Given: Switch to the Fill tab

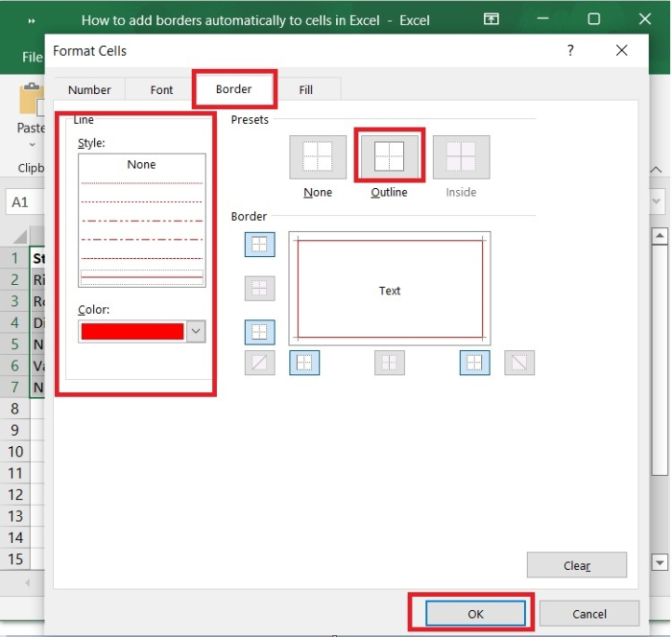Looking at the screenshot, I should pos(305,89).
